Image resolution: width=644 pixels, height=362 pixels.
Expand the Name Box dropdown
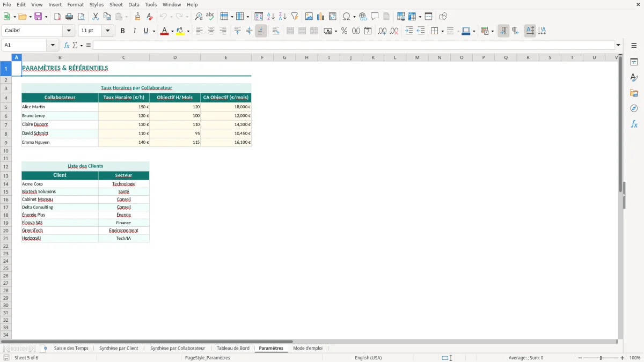[53, 45]
